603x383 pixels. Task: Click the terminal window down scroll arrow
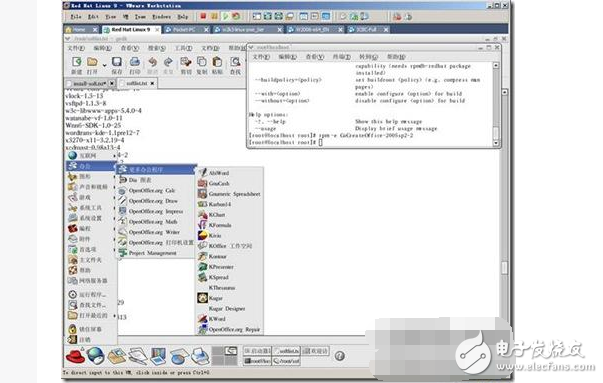(496, 143)
